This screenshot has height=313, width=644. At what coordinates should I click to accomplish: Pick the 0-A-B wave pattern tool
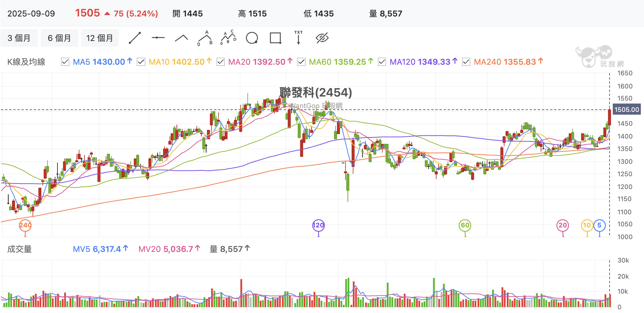[x=205, y=38]
